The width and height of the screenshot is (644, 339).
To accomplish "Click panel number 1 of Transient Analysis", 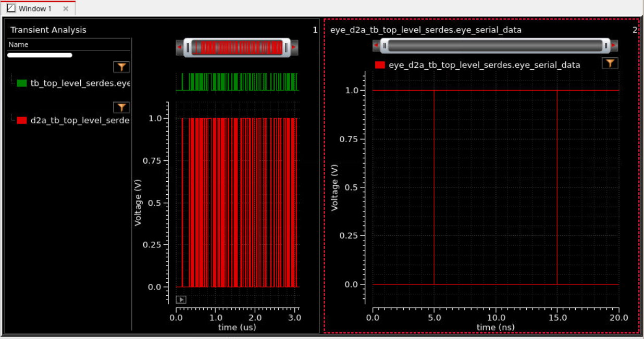I will pos(315,30).
